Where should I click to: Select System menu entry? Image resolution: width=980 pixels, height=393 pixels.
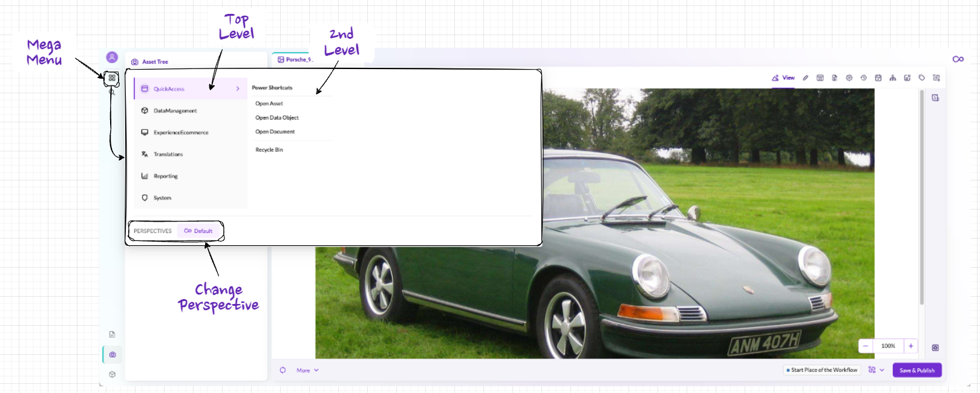(191, 198)
